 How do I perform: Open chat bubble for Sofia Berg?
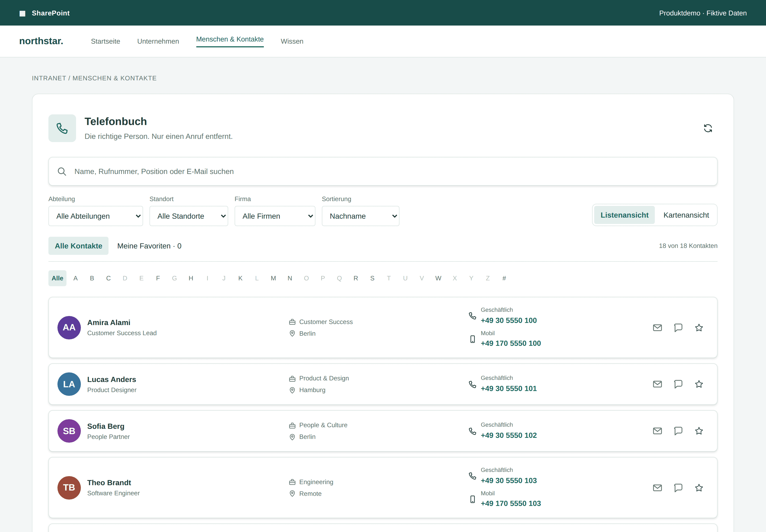click(x=678, y=431)
